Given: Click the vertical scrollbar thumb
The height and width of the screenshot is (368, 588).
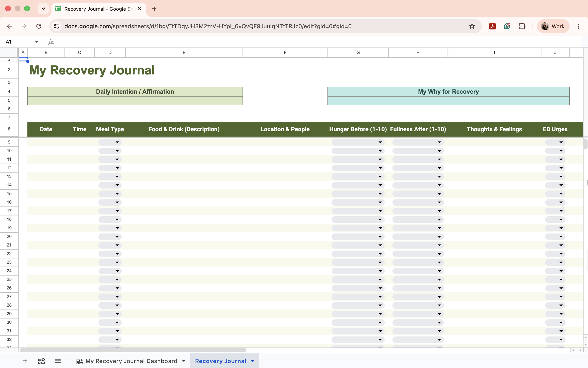Looking at the screenshot, I should pos(586,144).
